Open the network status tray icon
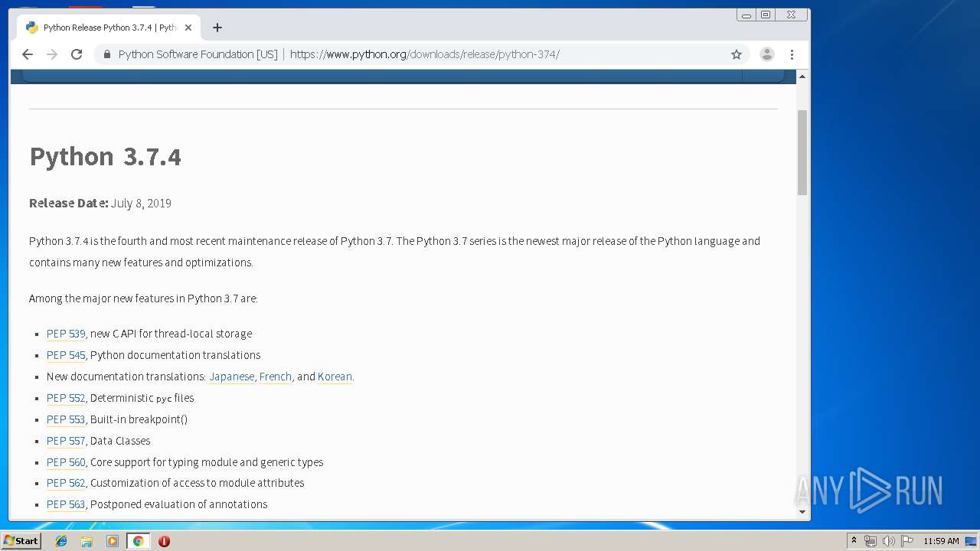Viewport: 980px width, 551px height. tap(871, 541)
